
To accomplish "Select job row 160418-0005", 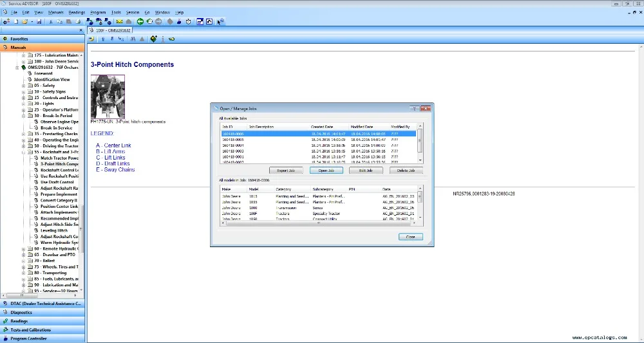I will [x=318, y=140].
